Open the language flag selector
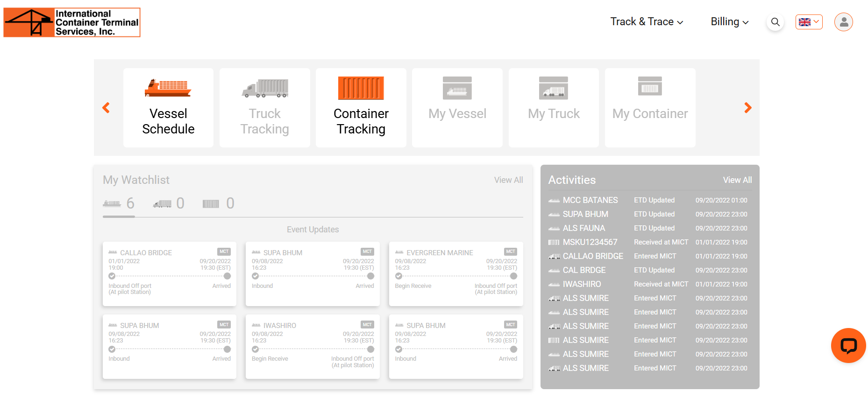This screenshot has width=868, height=398. point(809,22)
